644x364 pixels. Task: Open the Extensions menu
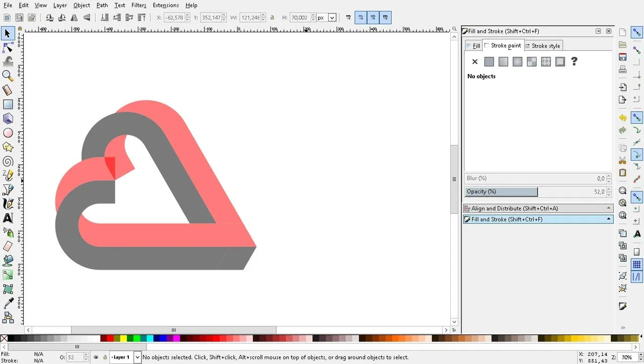(x=166, y=5)
